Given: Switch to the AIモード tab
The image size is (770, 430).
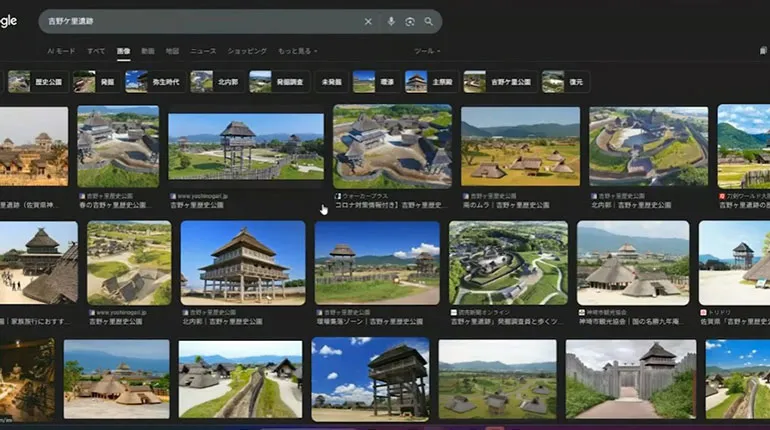Looking at the screenshot, I should [x=61, y=51].
